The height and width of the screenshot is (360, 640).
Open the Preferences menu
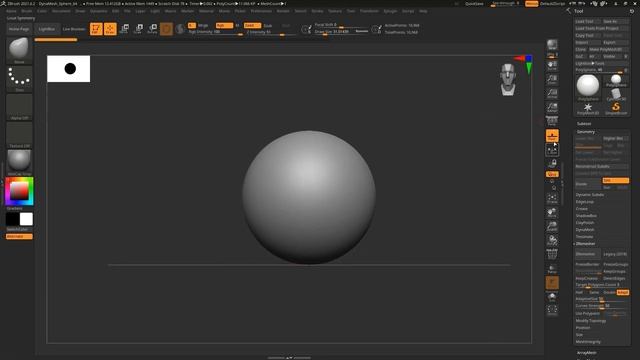pyautogui.click(x=261, y=11)
